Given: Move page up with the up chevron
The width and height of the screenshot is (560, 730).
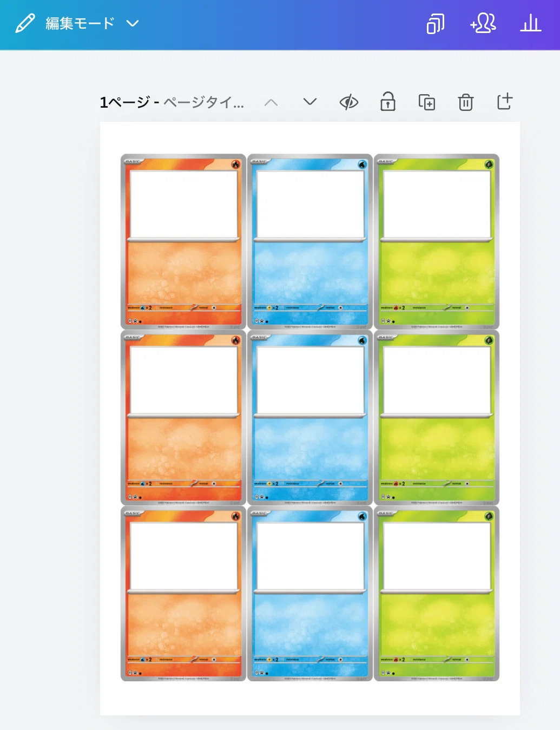Looking at the screenshot, I should click(x=271, y=102).
